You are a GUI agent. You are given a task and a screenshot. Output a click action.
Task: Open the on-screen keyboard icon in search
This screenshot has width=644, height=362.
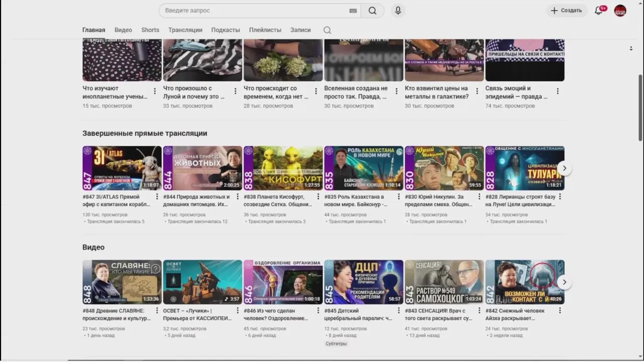353,11
